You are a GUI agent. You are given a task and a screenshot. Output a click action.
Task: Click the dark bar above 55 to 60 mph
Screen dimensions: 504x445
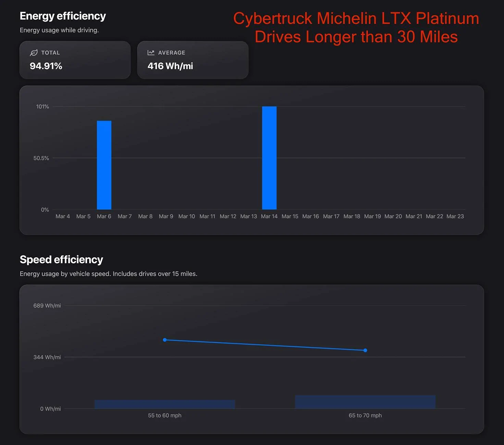[165, 404]
